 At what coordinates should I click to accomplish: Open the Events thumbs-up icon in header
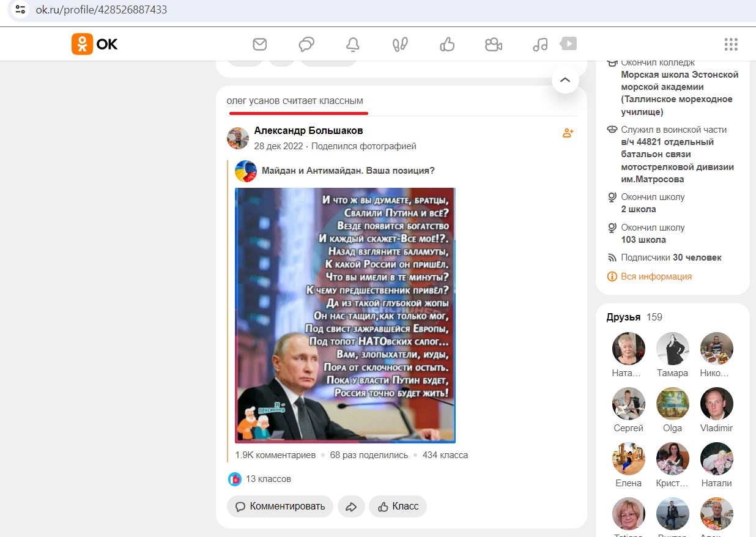tap(447, 44)
